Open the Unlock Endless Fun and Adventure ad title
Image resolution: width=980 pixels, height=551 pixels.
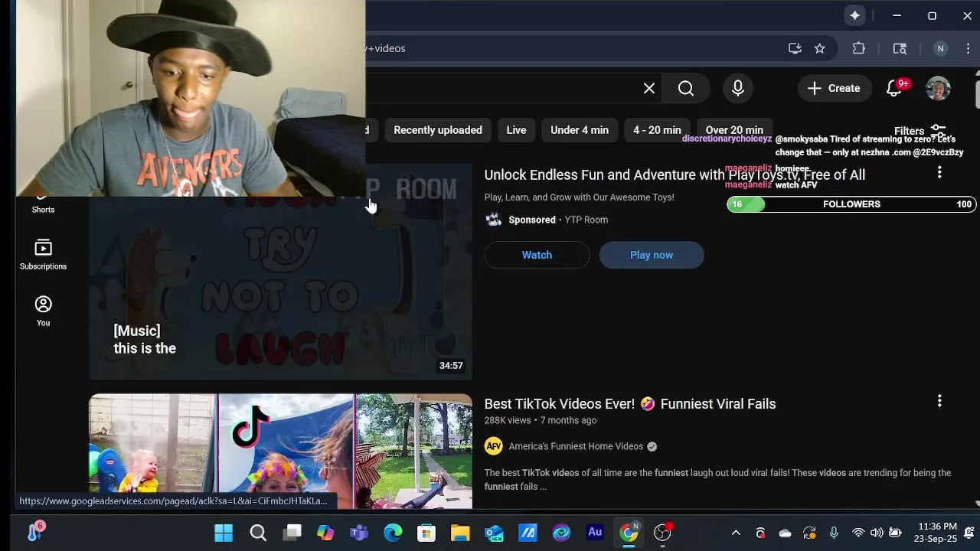pos(675,175)
